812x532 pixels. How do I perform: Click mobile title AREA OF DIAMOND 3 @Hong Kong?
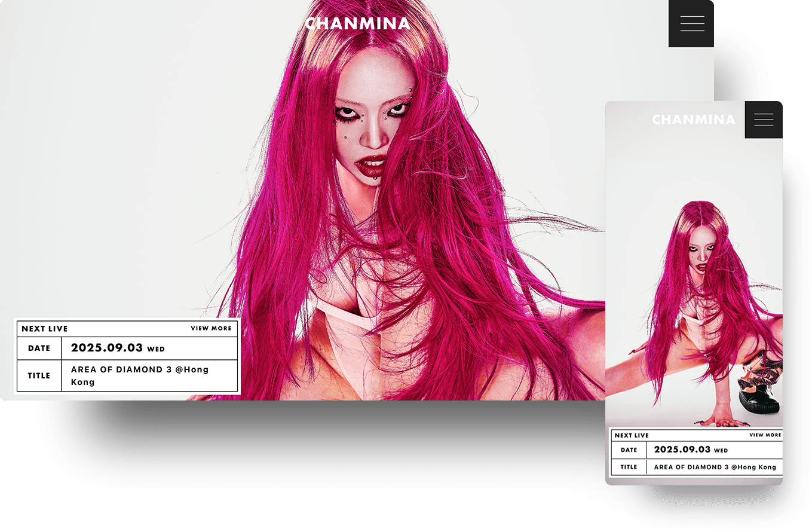click(x=715, y=467)
